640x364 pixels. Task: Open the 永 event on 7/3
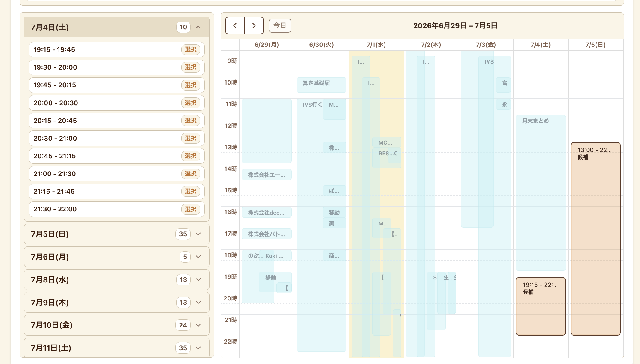(503, 104)
